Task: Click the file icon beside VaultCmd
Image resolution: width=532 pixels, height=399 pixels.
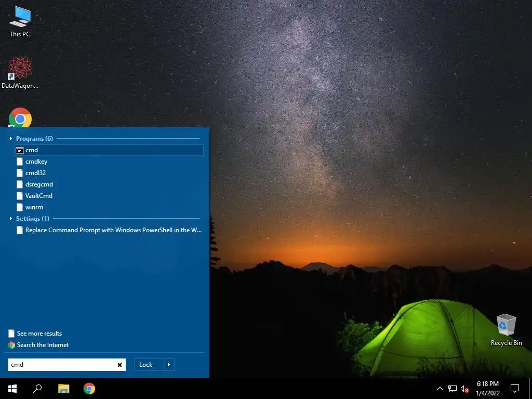Action: [20, 196]
